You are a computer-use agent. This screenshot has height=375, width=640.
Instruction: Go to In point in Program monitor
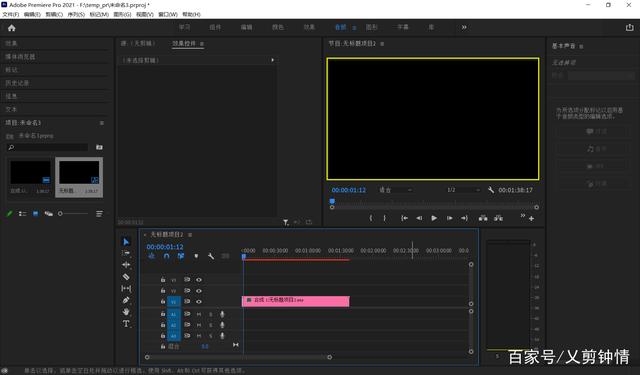[x=404, y=218]
